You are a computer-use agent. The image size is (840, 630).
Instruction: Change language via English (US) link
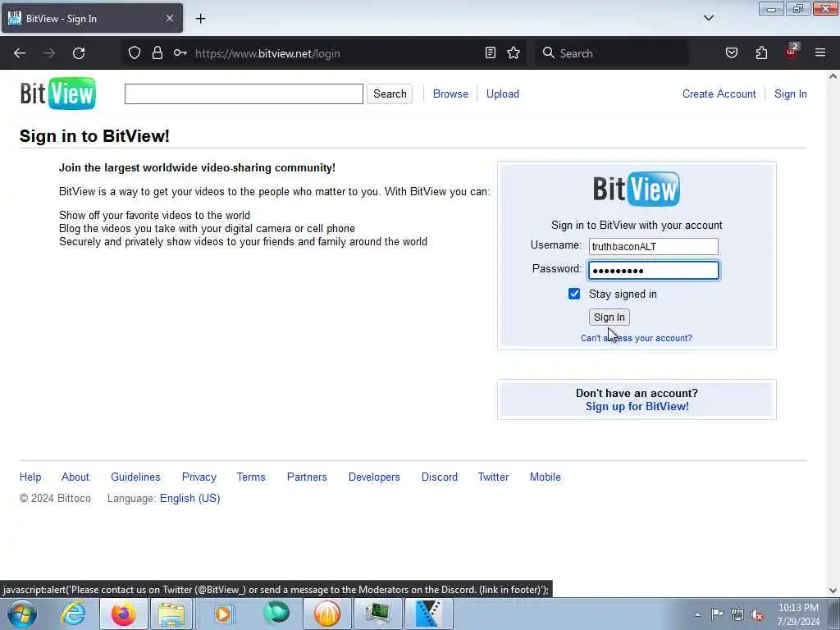[190, 498]
